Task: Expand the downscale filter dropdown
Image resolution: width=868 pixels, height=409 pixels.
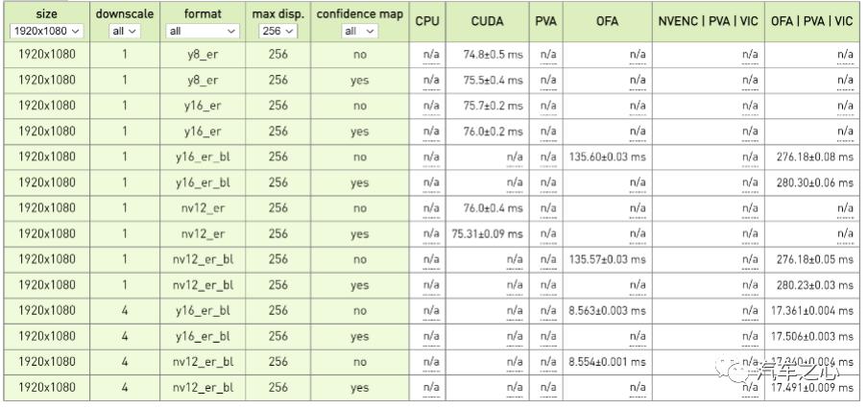Action: pyautogui.click(x=125, y=31)
